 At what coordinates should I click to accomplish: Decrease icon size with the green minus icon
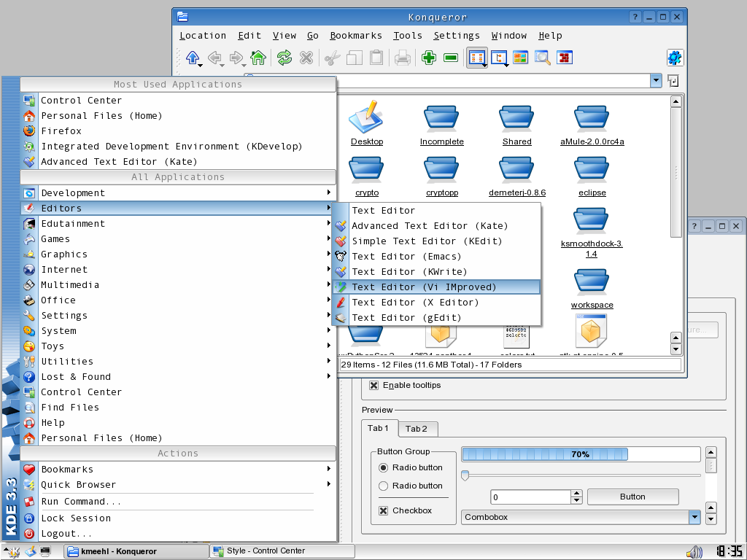pyautogui.click(x=451, y=58)
